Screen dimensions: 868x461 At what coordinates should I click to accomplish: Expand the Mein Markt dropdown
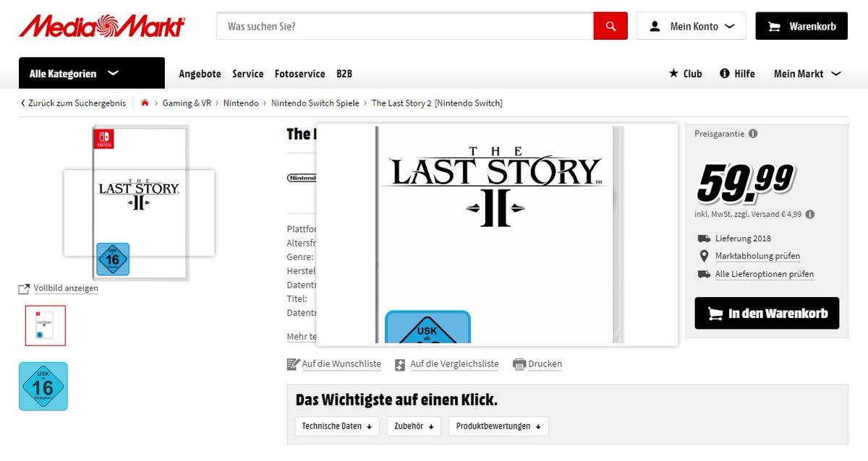click(807, 74)
